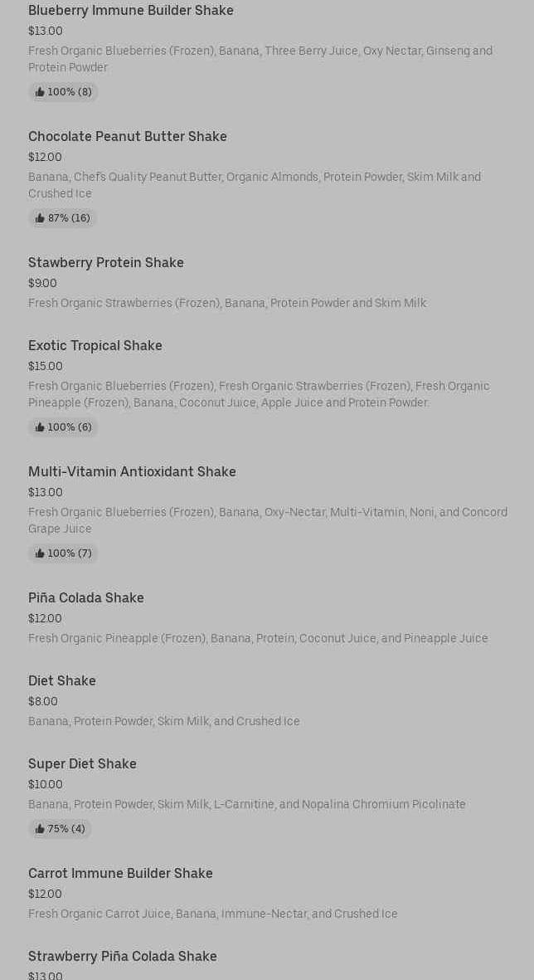Select the Chocolate Peanut Butter Shake title
Image resolution: width=534 pixels, height=980 pixels.
coord(128,136)
